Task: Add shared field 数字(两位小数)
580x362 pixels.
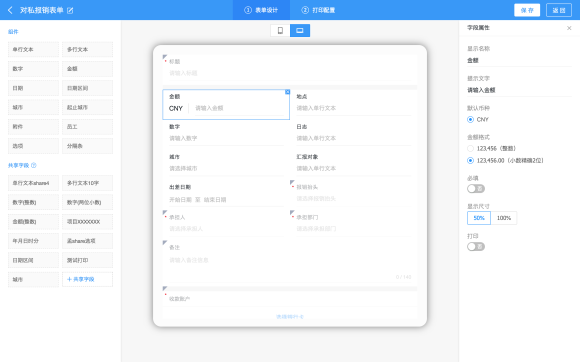Action: point(87,202)
